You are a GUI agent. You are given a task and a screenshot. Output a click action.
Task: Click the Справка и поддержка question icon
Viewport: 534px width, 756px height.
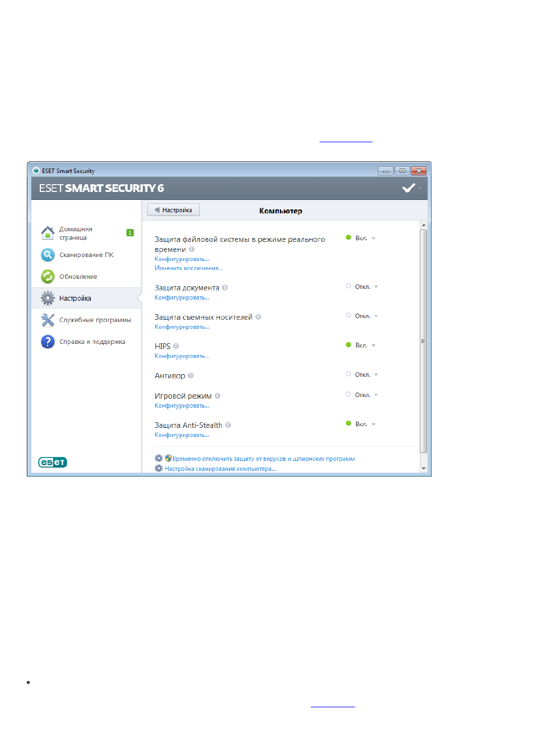pyautogui.click(x=48, y=342)
